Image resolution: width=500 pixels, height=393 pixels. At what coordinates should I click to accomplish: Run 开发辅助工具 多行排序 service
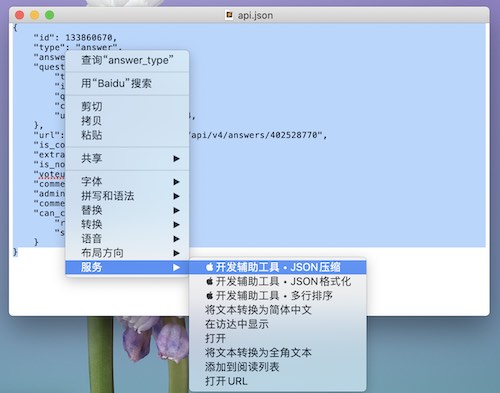[x=278, y=296]
